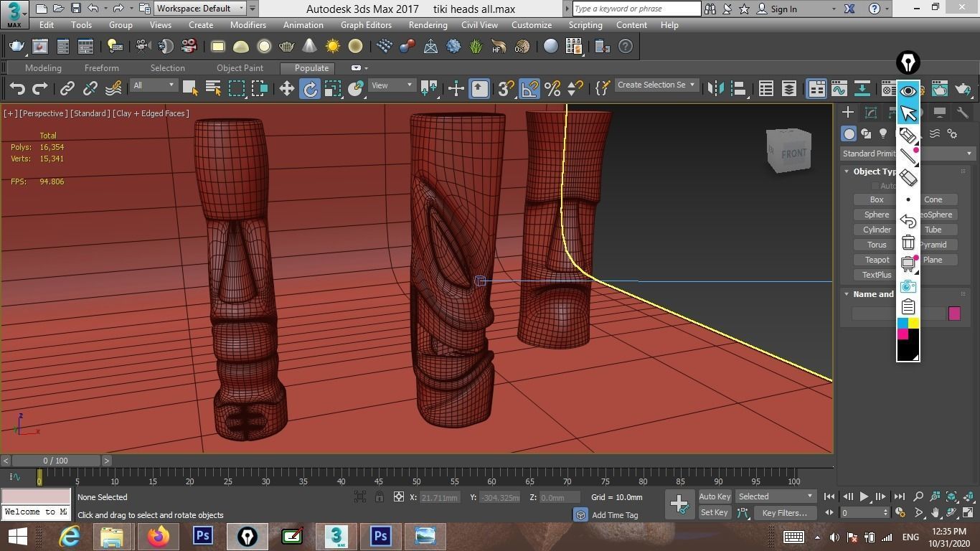Toggle Percent Snap button

coord(552,88)
